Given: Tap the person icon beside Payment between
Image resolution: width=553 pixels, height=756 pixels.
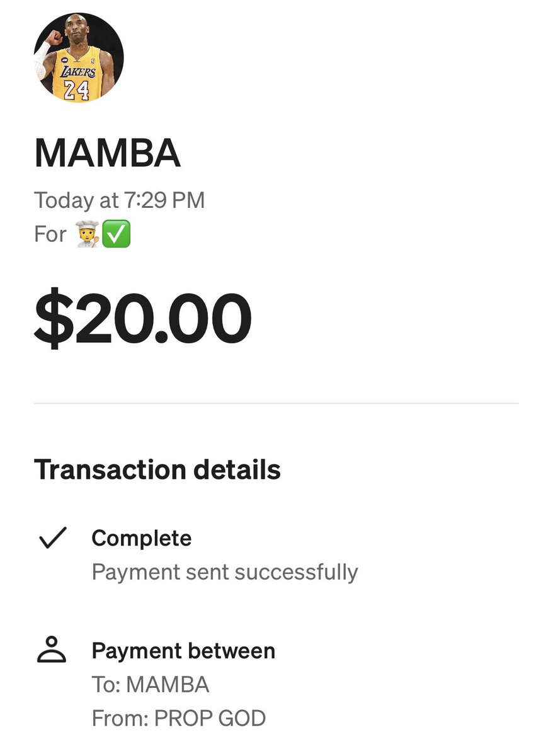Looking at the screenshot, I should (x=52, y=650).
